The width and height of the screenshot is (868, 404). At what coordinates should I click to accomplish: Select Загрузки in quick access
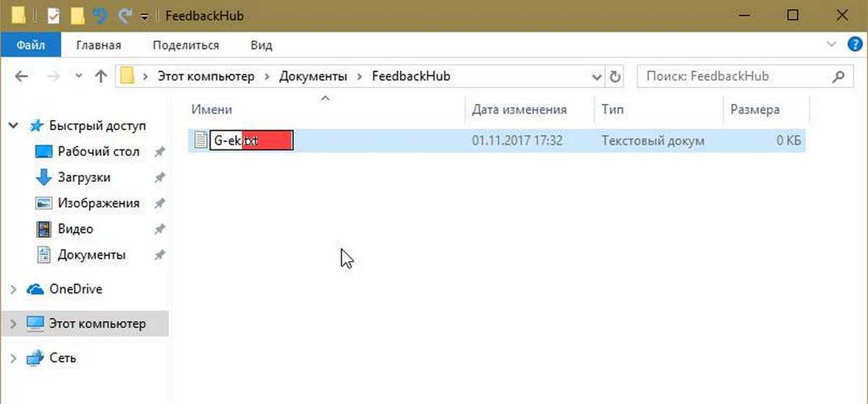pos(84,178)
